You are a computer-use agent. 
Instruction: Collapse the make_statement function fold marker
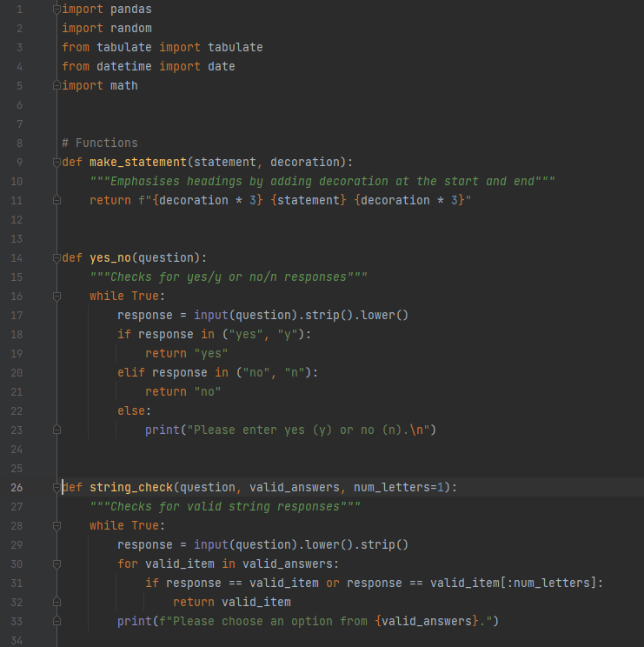(x=57, y=163)
